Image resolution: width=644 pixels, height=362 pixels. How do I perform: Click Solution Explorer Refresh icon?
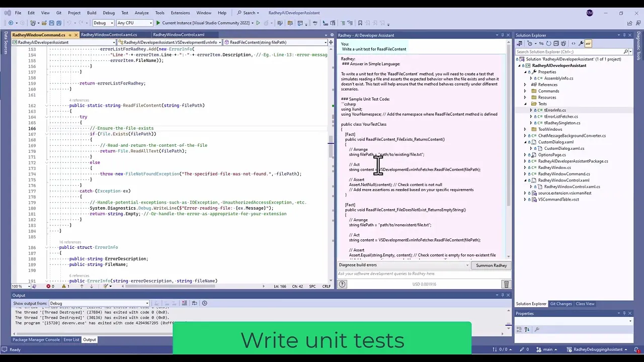pyautogui.click(x=549, y=43)
